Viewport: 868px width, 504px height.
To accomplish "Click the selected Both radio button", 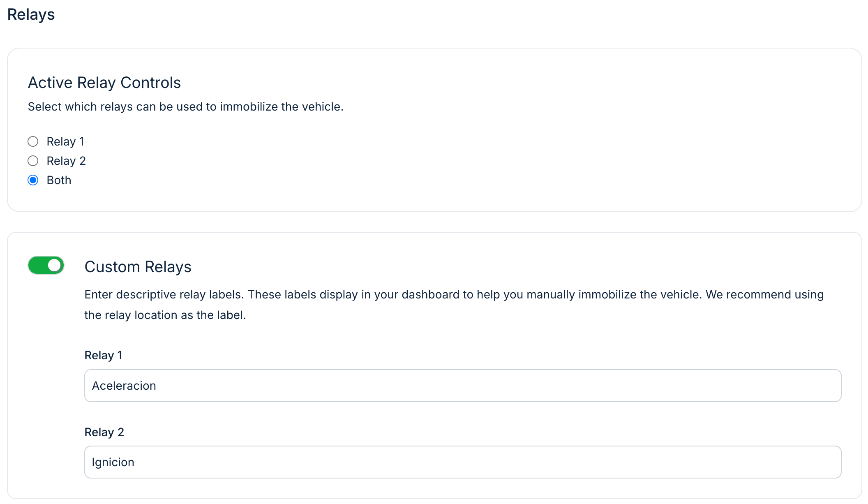I will [x=33, y=180].
